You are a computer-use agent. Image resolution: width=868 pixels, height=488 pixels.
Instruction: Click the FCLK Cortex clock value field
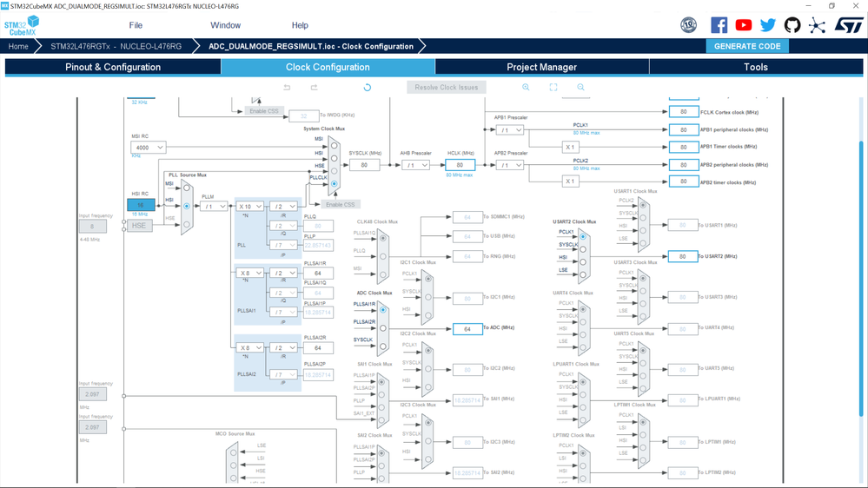coord(684,112)
